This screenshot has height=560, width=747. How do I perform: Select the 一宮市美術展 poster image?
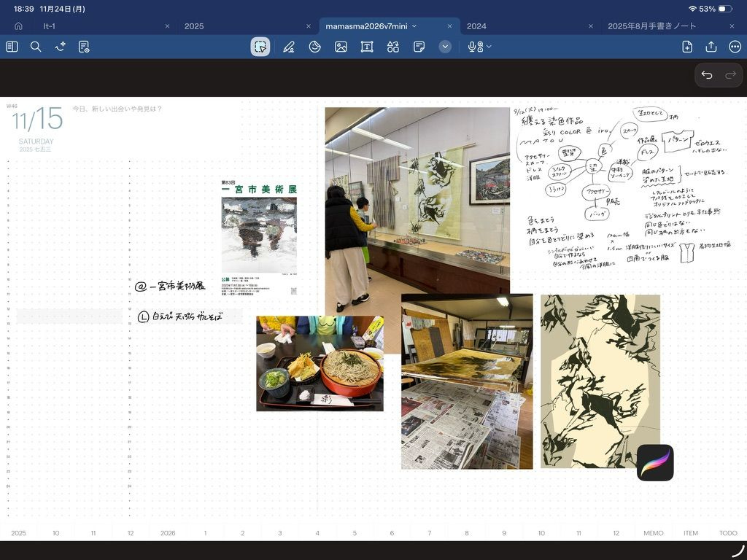[259, 238]
